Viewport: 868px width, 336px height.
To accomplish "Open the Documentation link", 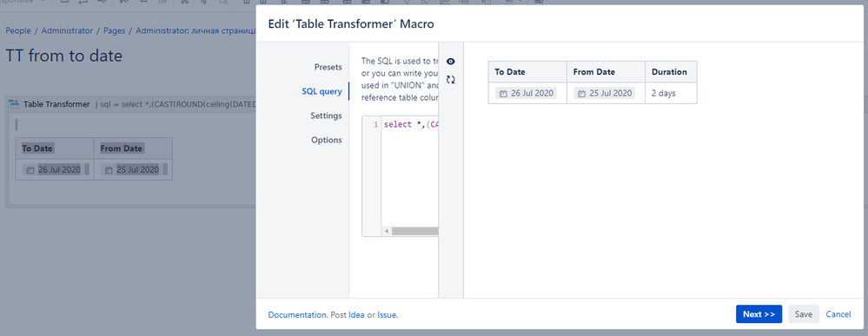I will [297, 314].
